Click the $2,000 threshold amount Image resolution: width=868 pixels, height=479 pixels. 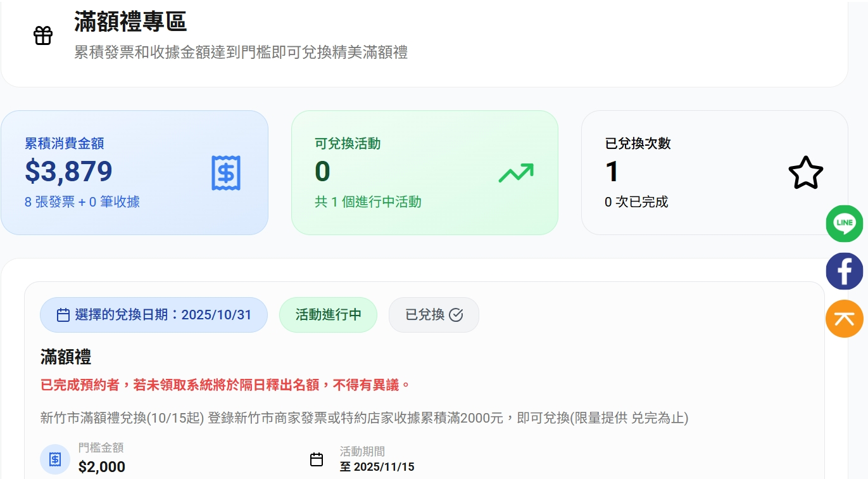pos(102,468)
